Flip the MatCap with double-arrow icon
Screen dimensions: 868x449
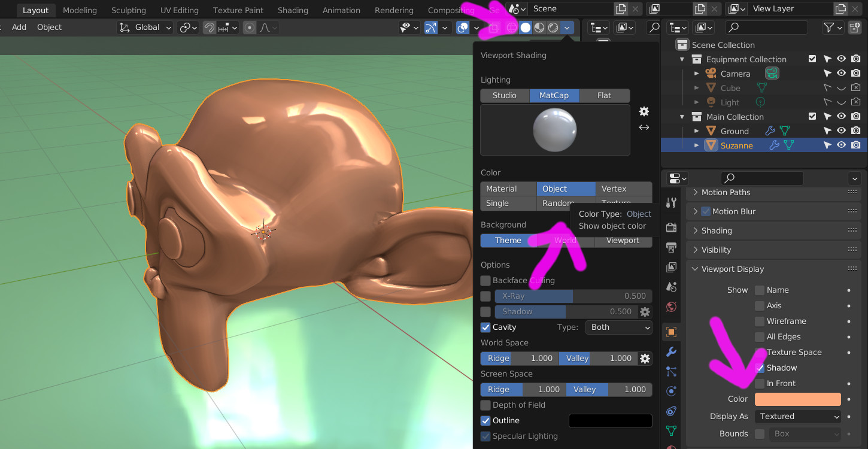[x=644, y=127]
